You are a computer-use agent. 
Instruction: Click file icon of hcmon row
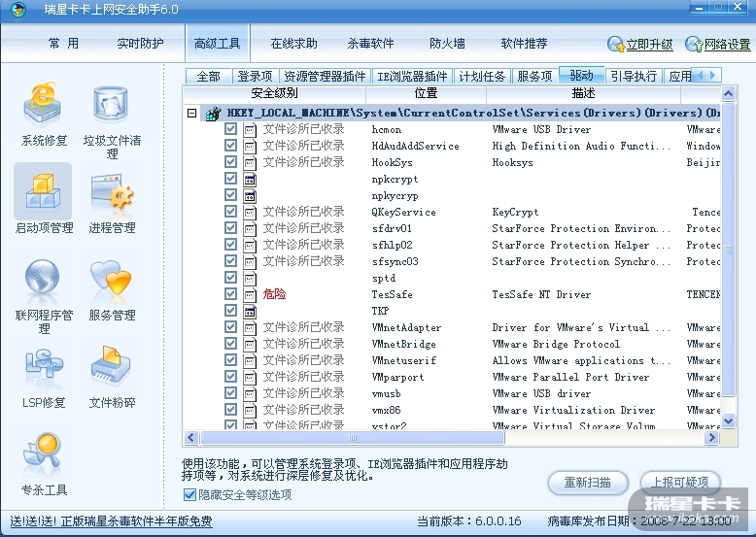pyautogui.click(x=250, y=129)
